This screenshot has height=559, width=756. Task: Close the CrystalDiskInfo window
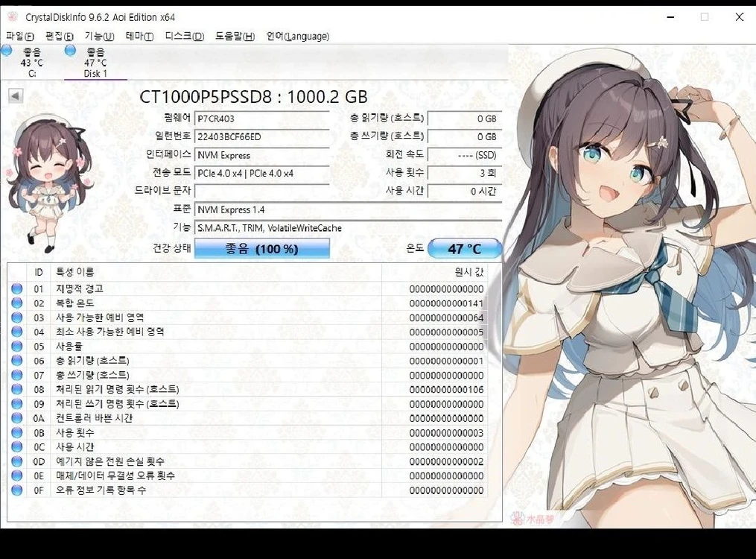739,17
